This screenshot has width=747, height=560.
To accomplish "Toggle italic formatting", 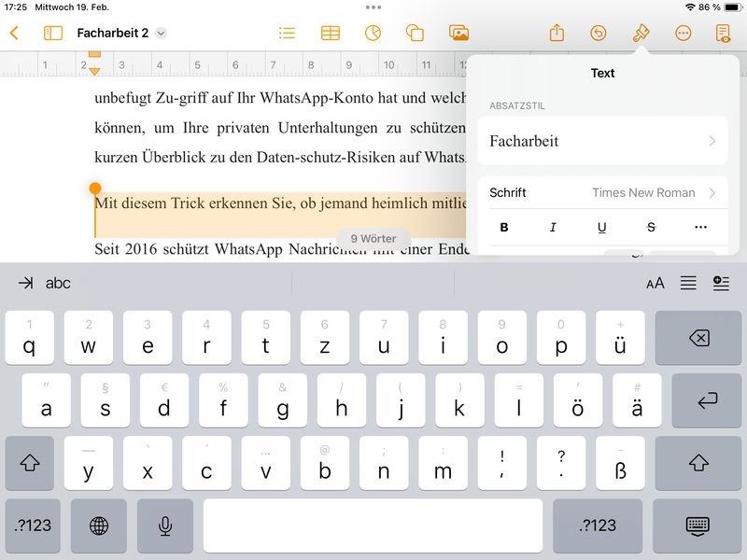I will coord(553,227).
